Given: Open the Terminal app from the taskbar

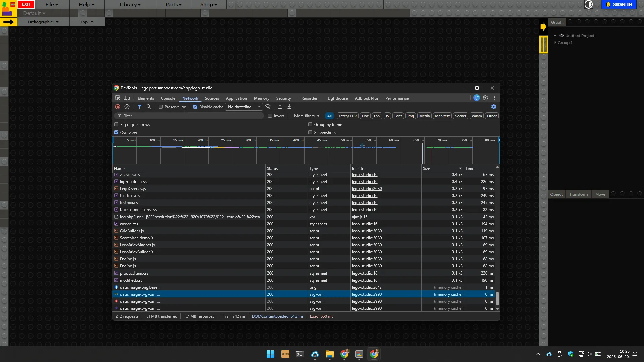Looking at the screenshot, I should (300, 354).
